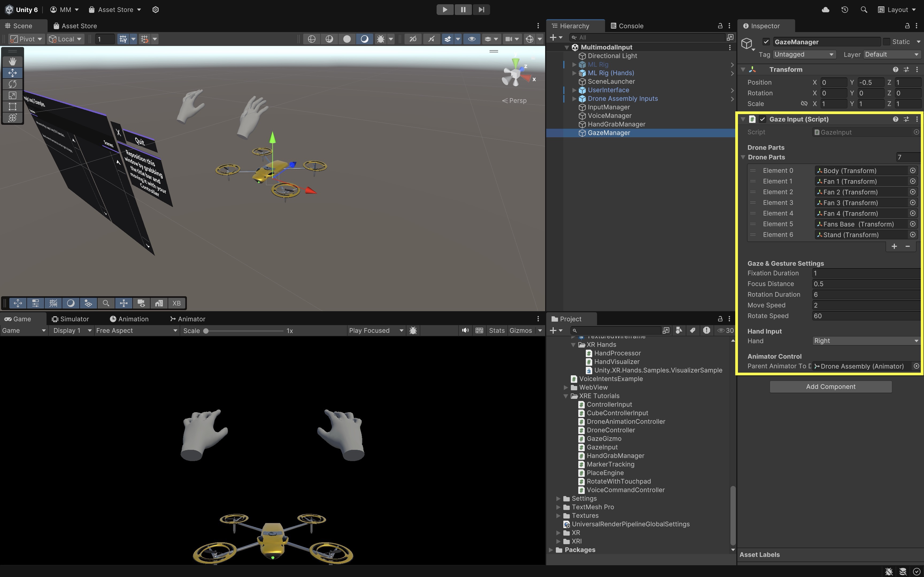Viewport: 924px width, 577px height.
Task: Click the Mute Audio icon in Game view
Action: pyautogui.click(x=465, y=330)
